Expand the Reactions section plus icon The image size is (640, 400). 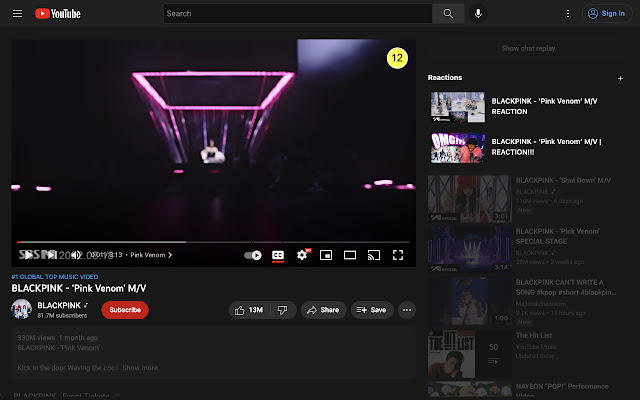[620, 78]
